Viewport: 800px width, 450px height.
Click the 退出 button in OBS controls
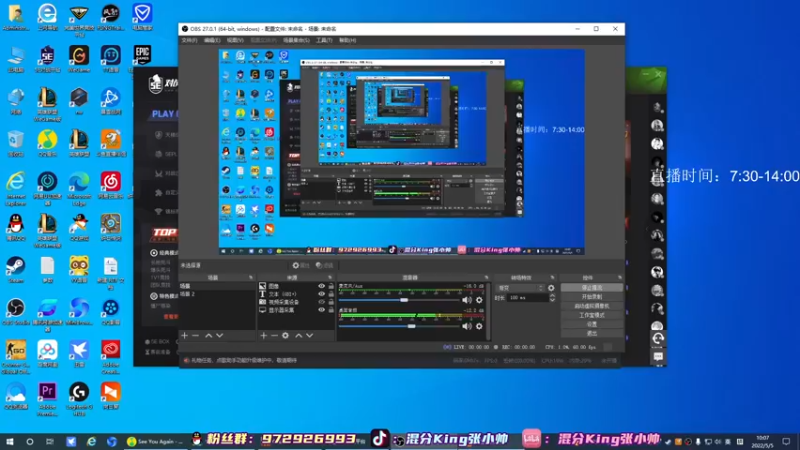click(591, 334)
